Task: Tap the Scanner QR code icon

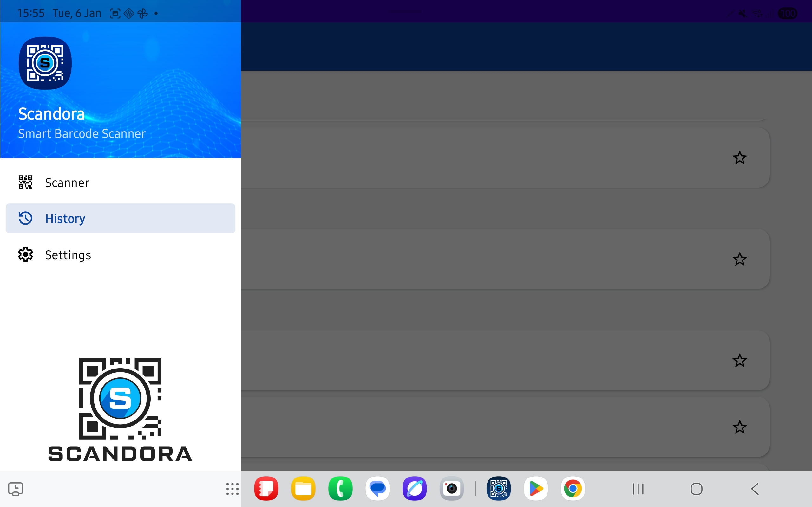Action: coord(25,182)
